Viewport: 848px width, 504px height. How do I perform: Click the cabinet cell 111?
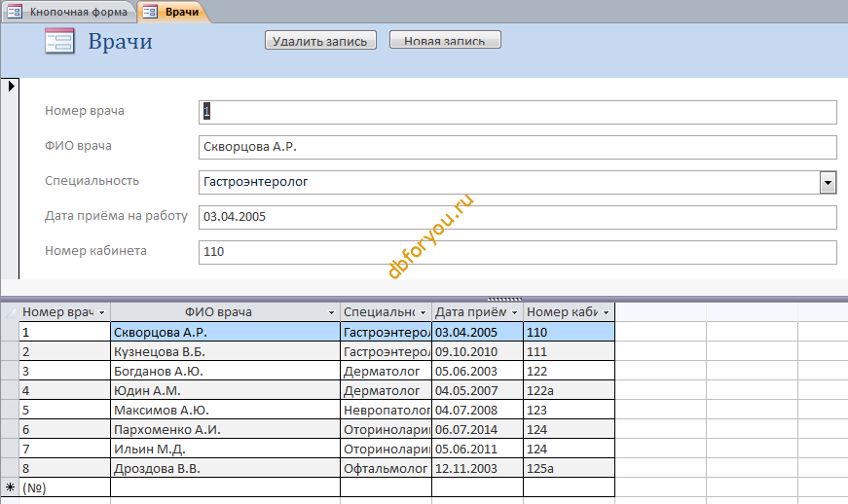coord(569,351)
